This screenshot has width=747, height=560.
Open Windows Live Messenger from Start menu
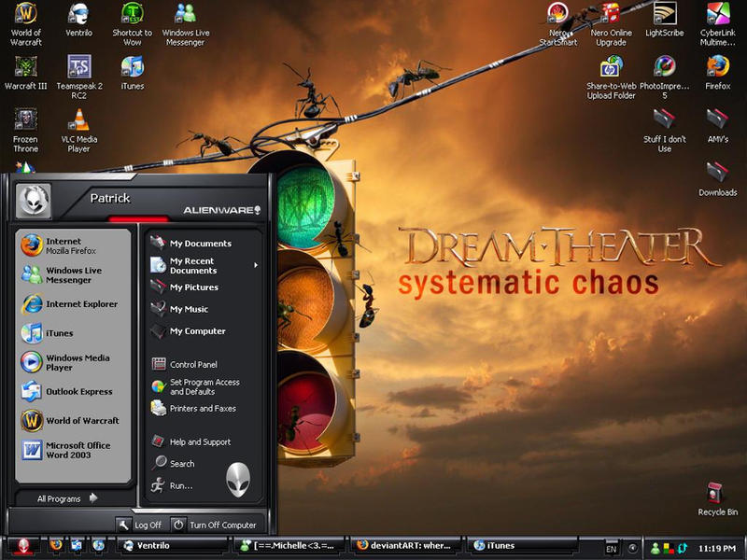pos(73,274)
